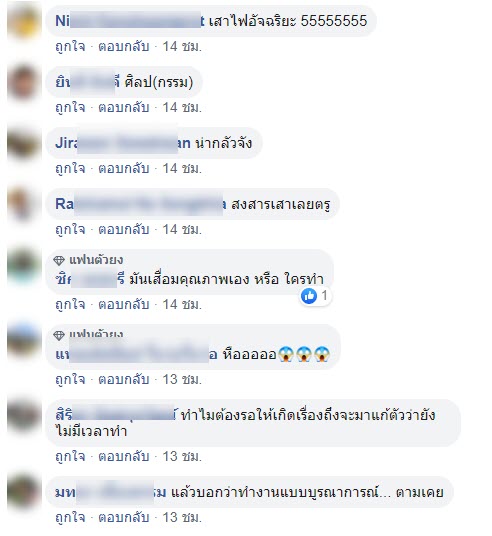Click the thumbs-up reaction count icon
Viewport: 492px width, 536px height.
[x=309, y=295]
